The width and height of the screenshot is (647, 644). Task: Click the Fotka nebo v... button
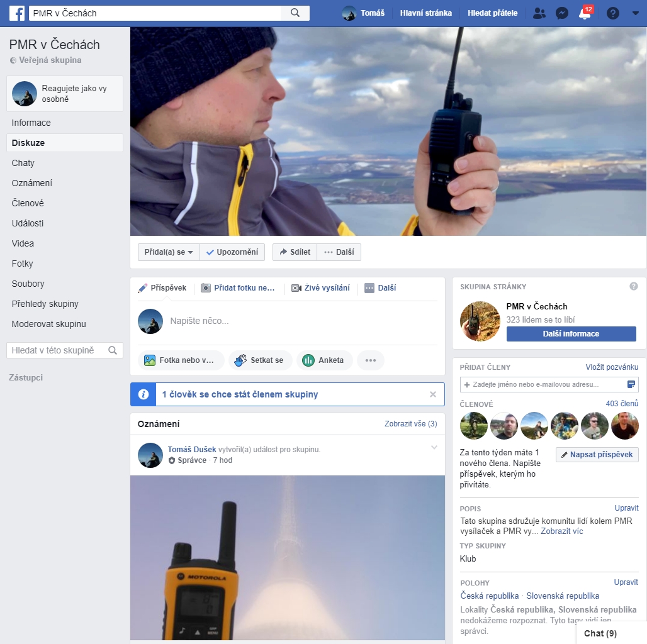(x=181, y=360)
